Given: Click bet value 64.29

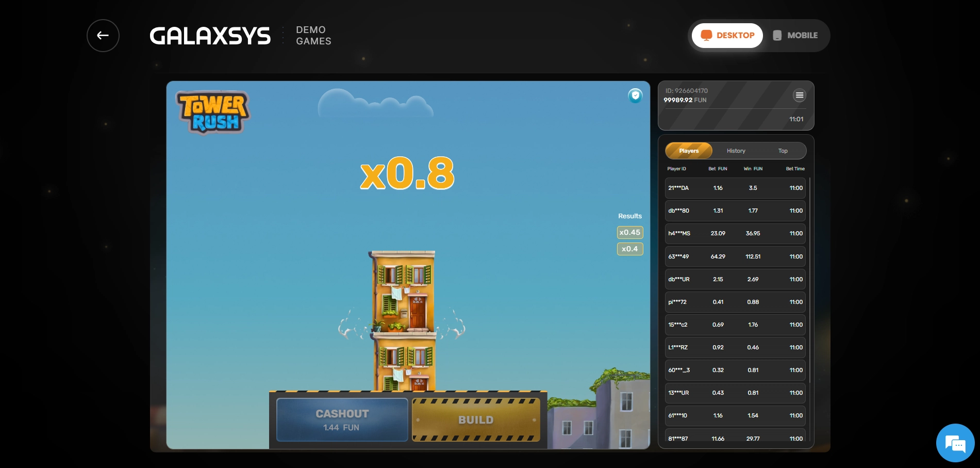Looking at the screenshot, I should [718, 256].
